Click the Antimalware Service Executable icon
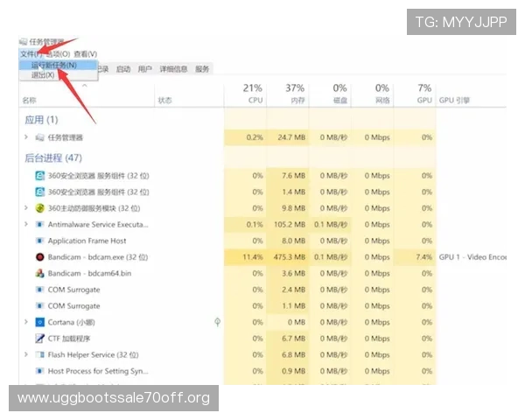Viewport: 525px width, 420px height. tap(40, 224)
